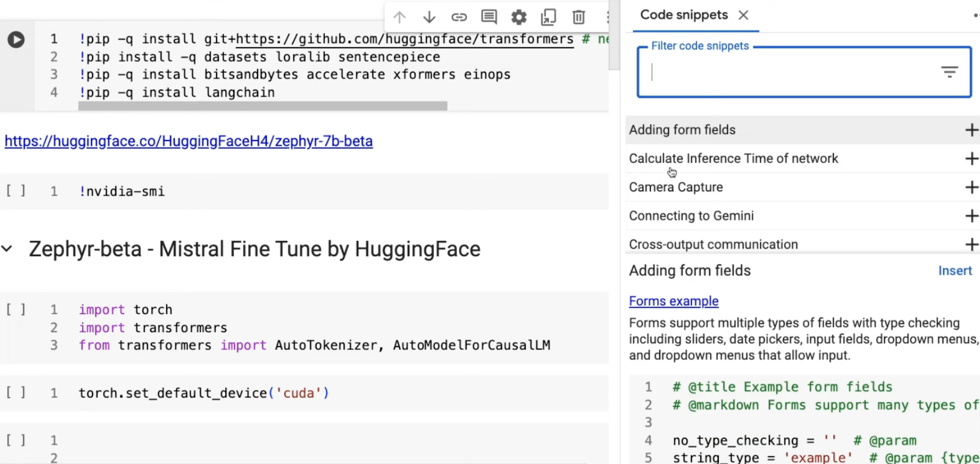Select Calculate Inference Time of network snippet
Screen dimensions: 980x464
[802, 158]
